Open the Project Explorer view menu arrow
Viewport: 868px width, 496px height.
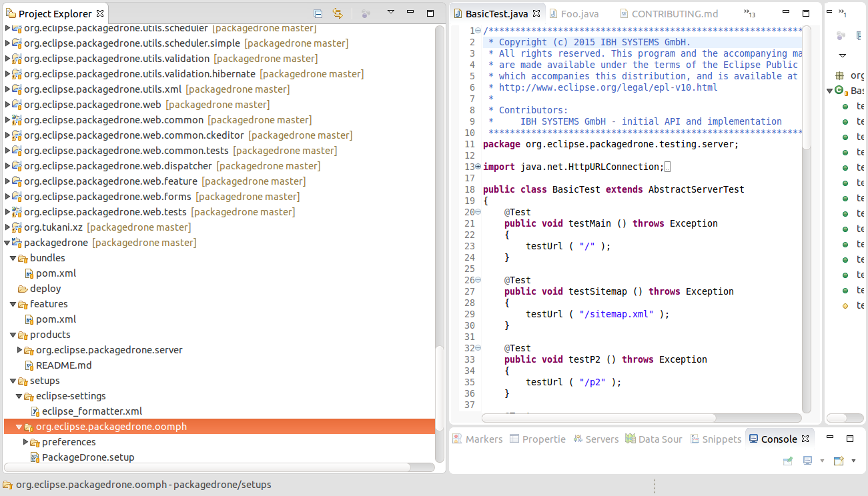coord(390,12)
